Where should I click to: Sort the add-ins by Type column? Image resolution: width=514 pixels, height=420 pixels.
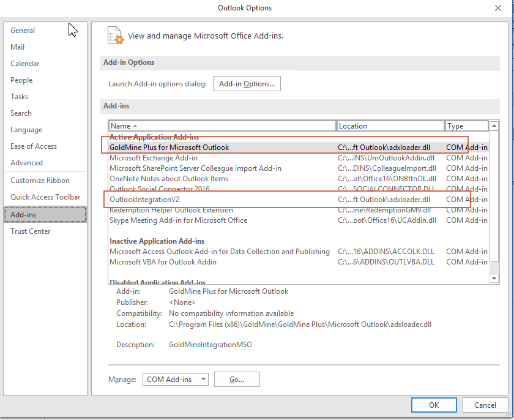point(466,126)
